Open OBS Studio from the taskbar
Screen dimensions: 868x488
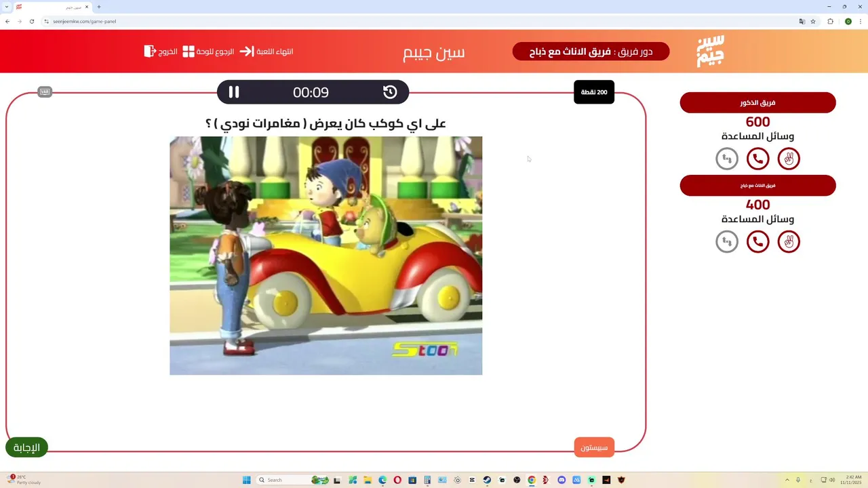point(517,480)
